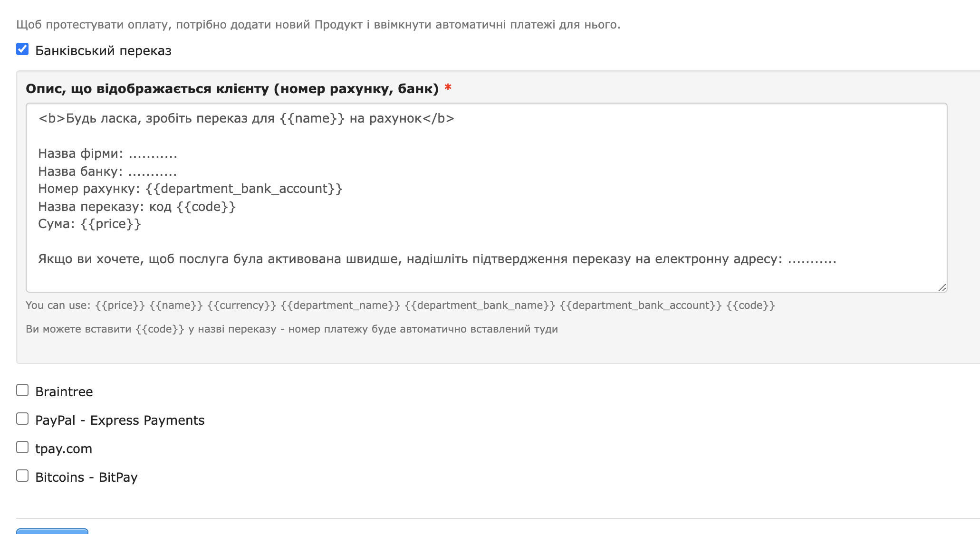Screen dimensions: 980x534
Task: Check the Bitcoins - BitPay option
Action: [x=22, y=476]
